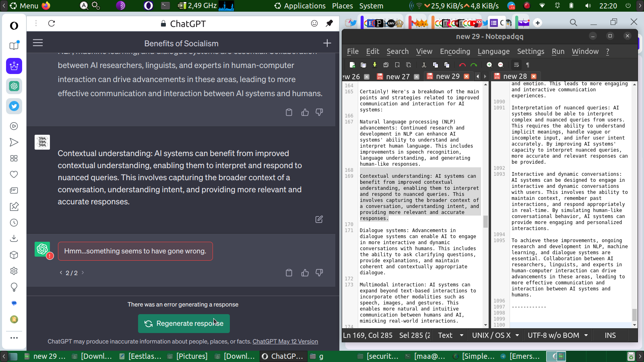Open the [Pictures] taskbar window
The width and height of the screenshot is (644, 362).
point(188,356)
